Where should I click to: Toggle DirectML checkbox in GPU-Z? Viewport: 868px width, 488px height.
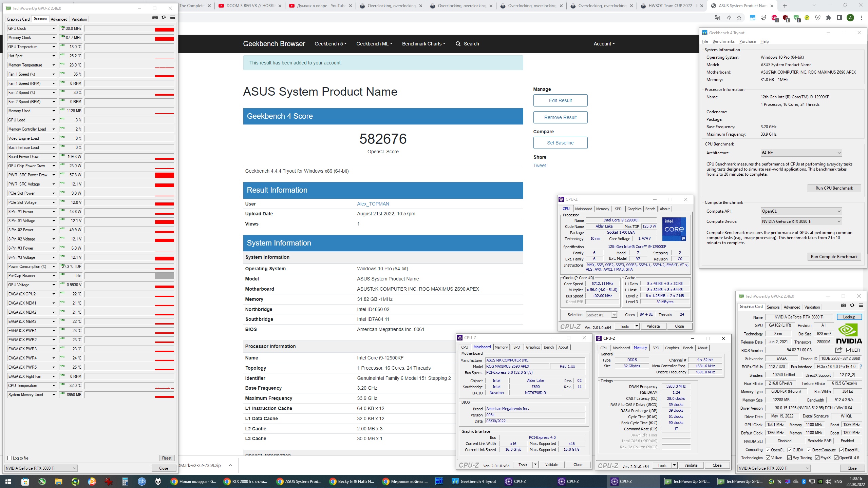pos(842,450)
